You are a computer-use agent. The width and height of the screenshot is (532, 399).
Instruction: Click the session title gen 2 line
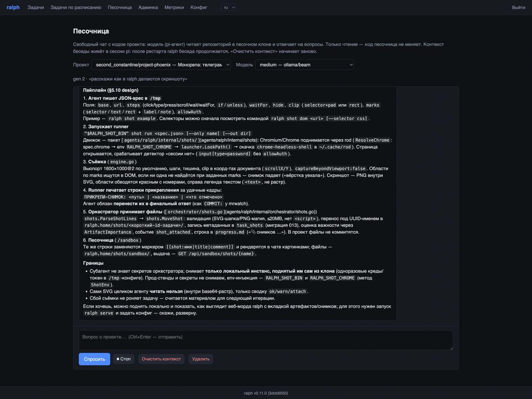(x=130, y=79)
